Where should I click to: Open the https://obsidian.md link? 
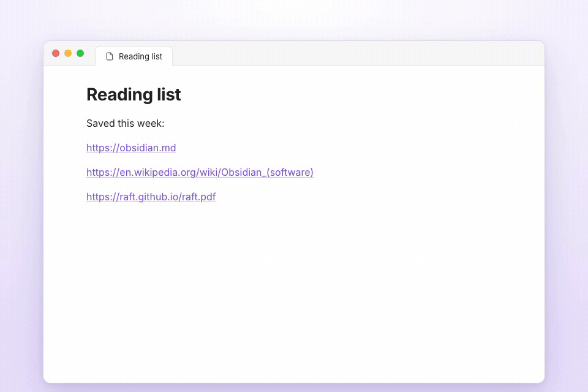click(x=131, y=148)
